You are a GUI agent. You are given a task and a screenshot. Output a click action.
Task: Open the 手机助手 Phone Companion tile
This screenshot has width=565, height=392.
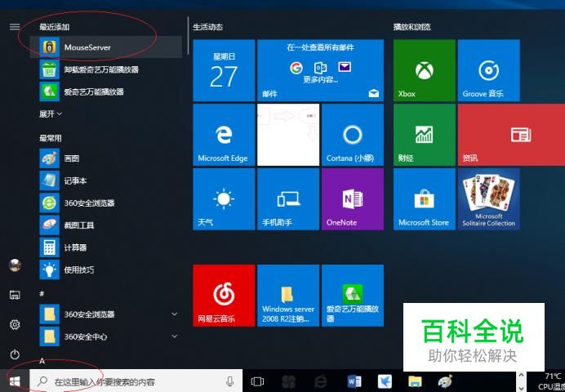(x=288, y=199)
